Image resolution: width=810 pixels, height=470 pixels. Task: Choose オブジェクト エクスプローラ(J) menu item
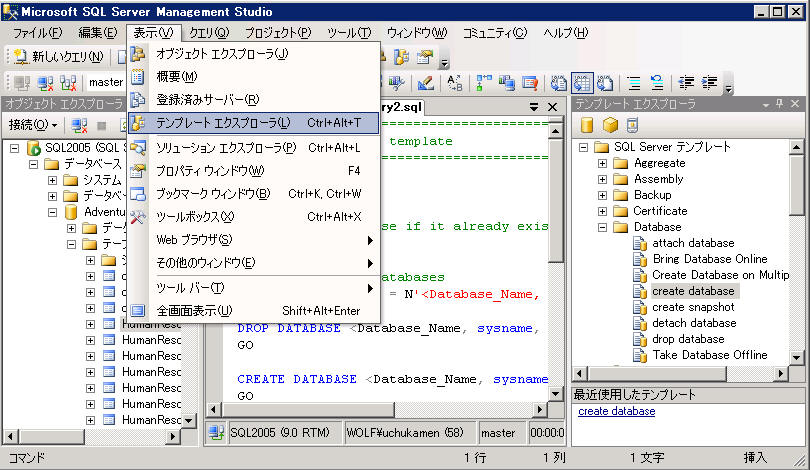(x=254, y=54)
